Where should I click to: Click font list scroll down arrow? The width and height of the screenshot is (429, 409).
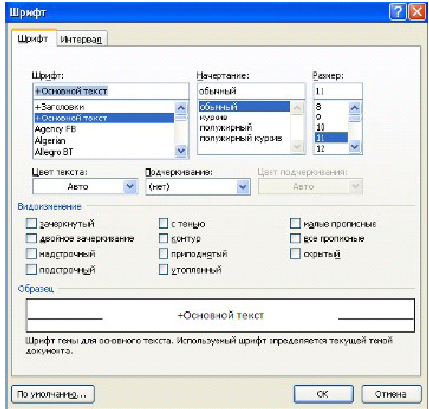click(x=181, y=151)
